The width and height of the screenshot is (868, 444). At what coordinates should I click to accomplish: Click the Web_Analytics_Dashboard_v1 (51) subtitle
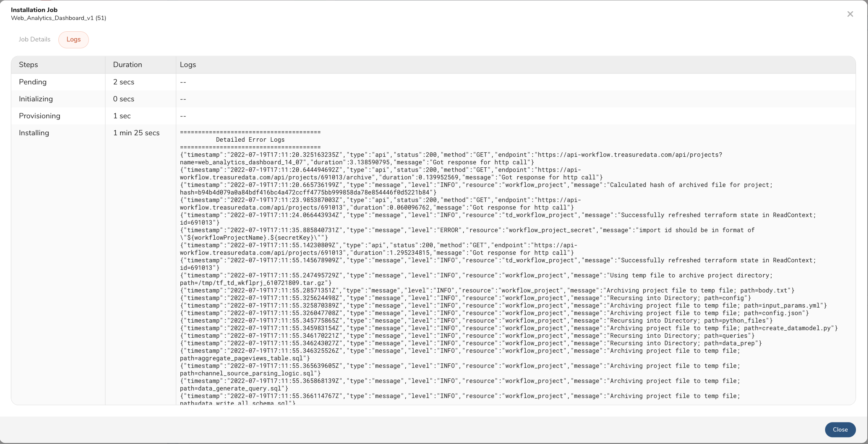58,18
